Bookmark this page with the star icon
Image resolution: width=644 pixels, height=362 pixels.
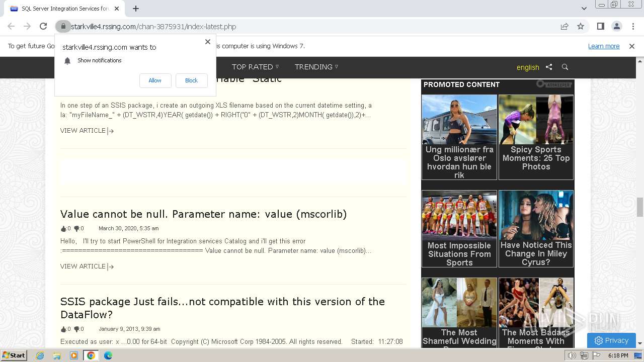tap(581, 26)
